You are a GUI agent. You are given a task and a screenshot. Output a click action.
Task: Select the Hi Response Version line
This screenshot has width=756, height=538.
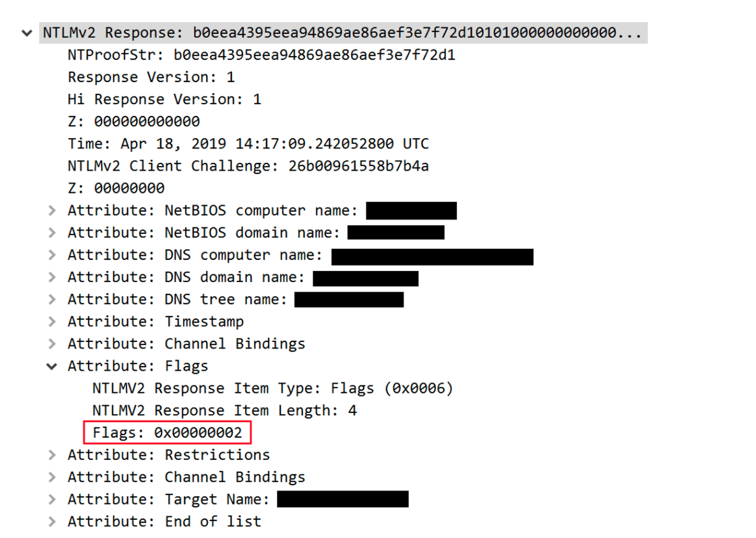[165, 100]
